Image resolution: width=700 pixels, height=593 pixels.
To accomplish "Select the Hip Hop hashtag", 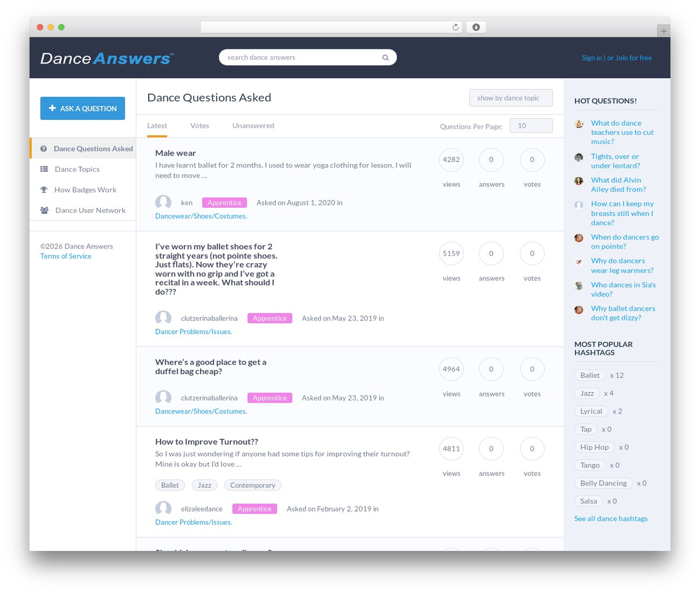I will click(594, 447).
